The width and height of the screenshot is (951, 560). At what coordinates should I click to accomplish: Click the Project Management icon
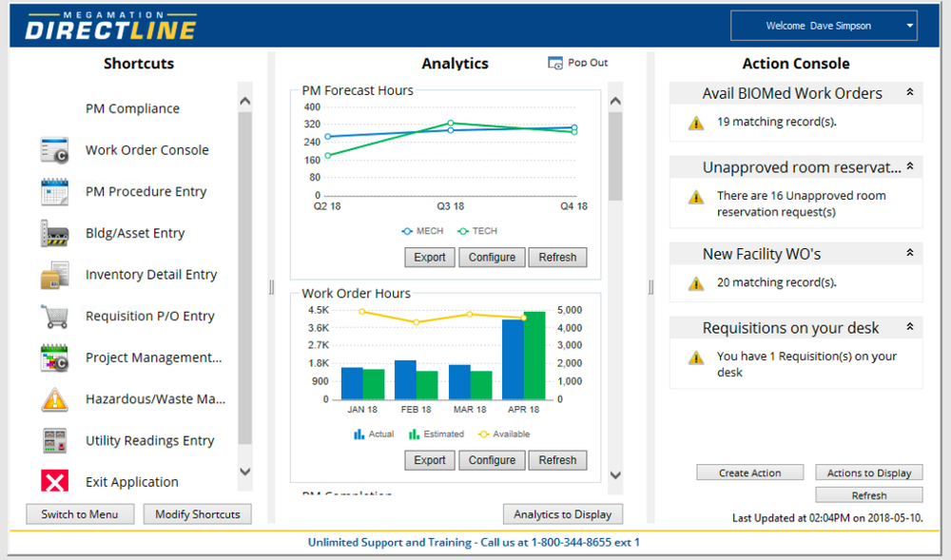54,357
